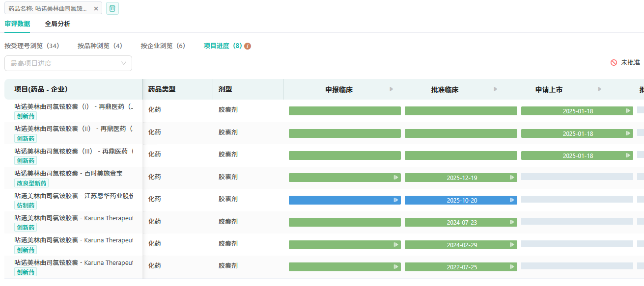This screenshot has height=286, width=644.
Task: Open 按受理号浏览 (34) view
Action: click(x=32, y=46)
